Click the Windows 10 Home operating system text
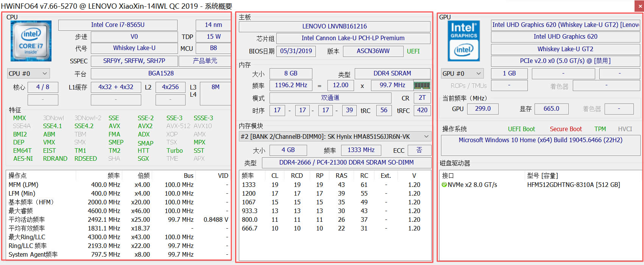The height and width of the screenshot is (265, 644). pos(540,140)
